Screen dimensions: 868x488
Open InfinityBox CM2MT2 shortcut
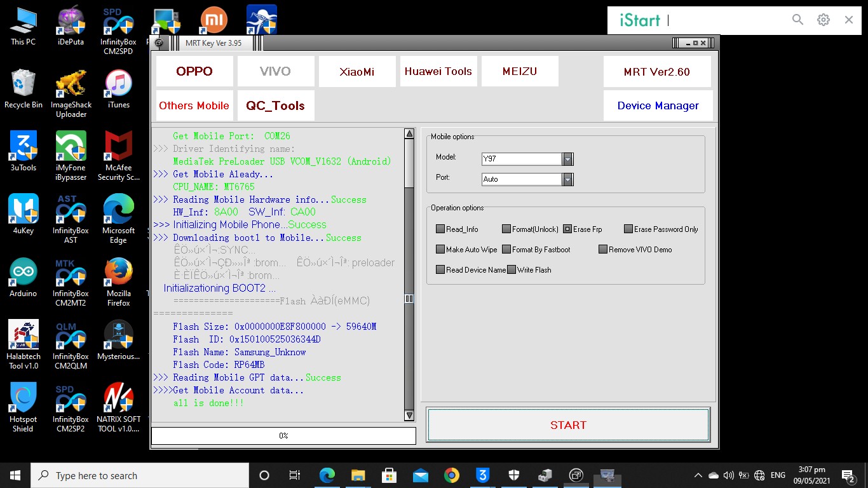tap(71, 282)
